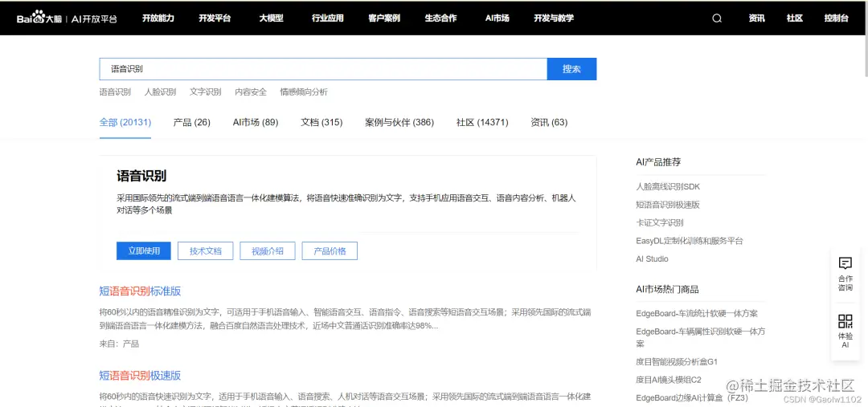Select the 内容安全 suggested keyword
The height and width of the screenshot is (407, 868).
point(251,92)
